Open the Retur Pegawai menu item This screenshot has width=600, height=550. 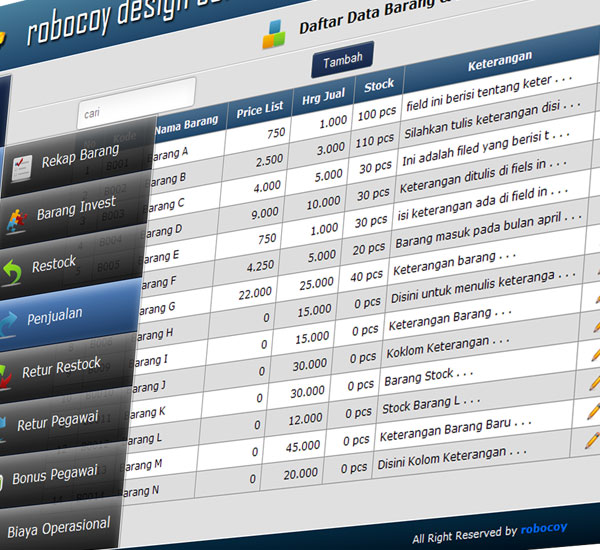[57, 422]
